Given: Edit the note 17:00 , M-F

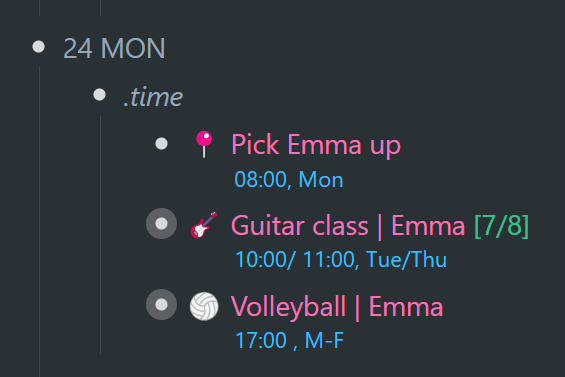Looking at the screenshot, I should click(289, 340).
